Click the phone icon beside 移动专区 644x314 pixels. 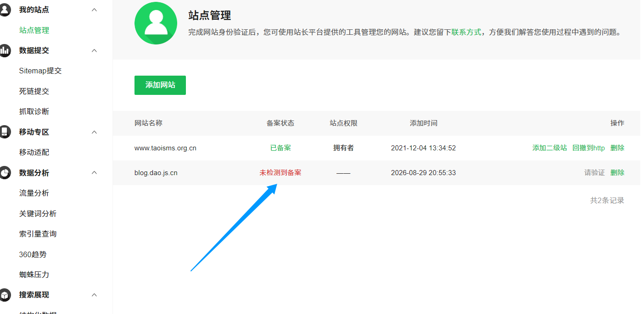[x=4, y=132]
